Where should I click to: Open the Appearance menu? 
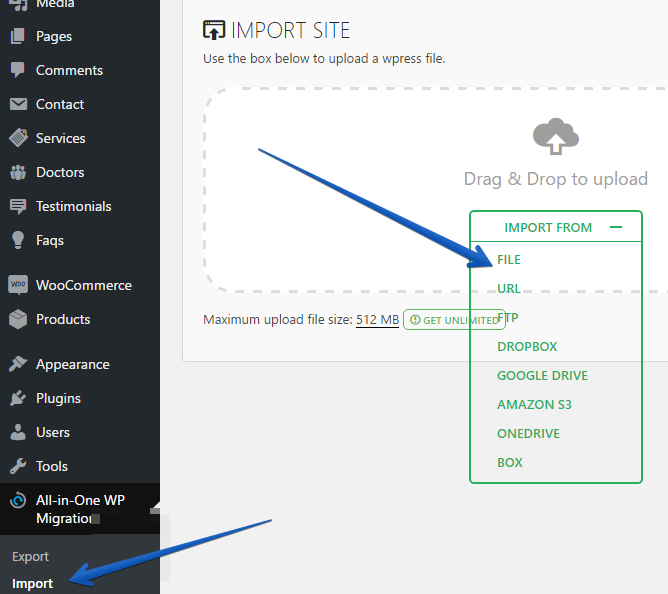72,364
